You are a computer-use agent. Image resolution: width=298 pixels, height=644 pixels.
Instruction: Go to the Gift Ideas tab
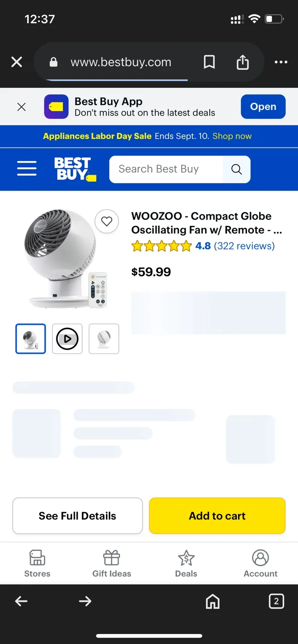pyautogui.click(x=111, y=563)
